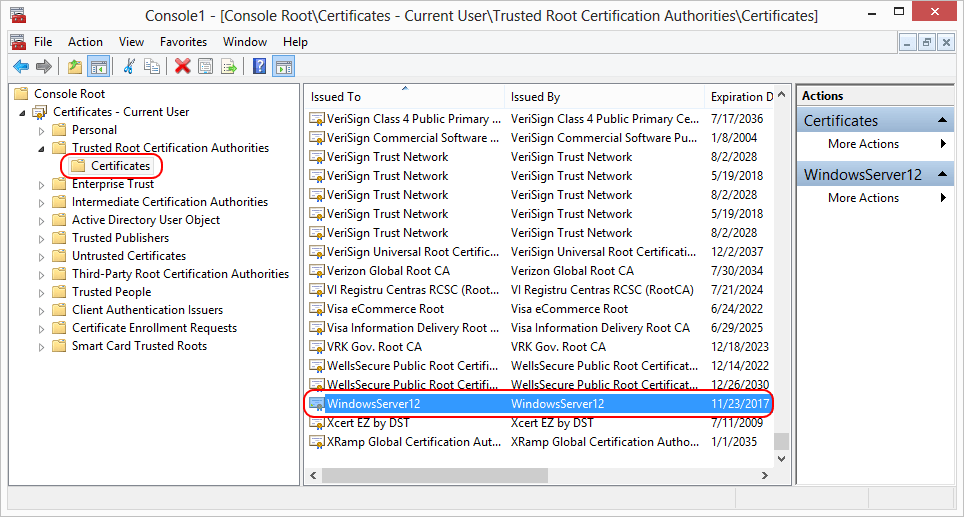Click the Export List toolbar icon
This screenshot has width=964, height=517.
pos(229,67)
